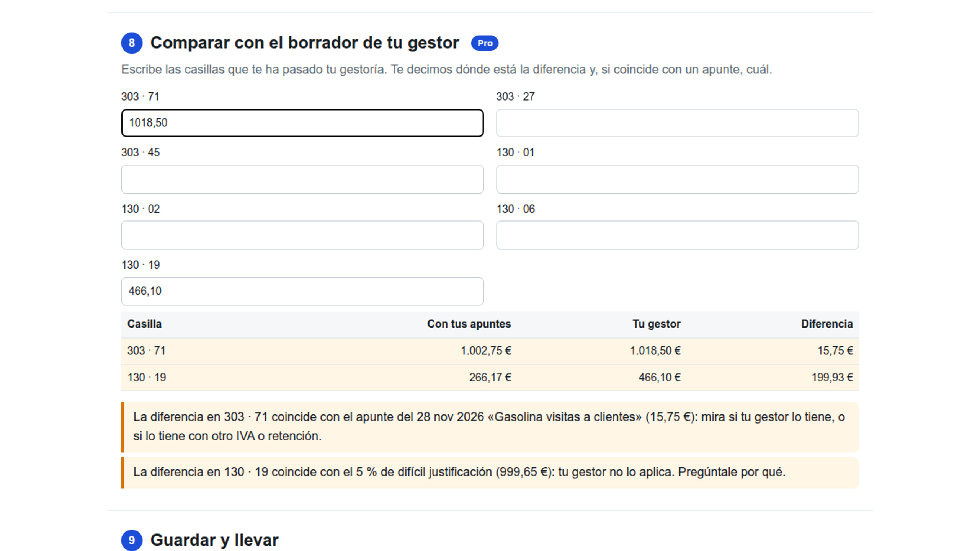
Task: Focus the empty 130 · 02 input field
Action: [302, 235]
